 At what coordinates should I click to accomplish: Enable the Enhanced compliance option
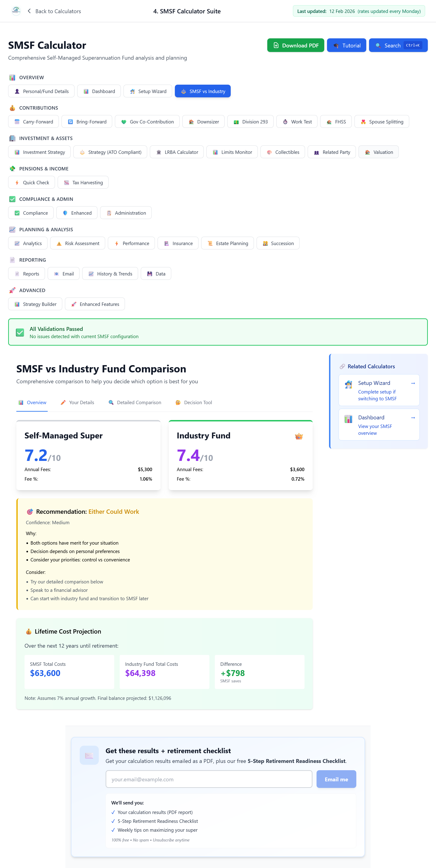coord(77,213)
